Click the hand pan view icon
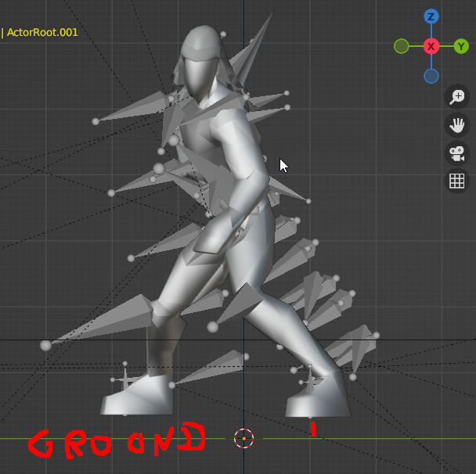Viewport: 476px width, 474px height. (456, 124)
